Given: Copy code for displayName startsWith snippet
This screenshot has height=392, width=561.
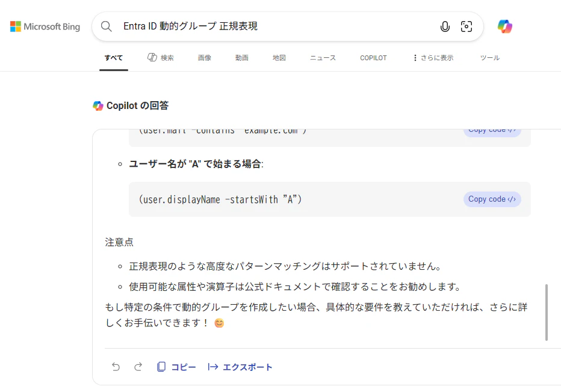Looking at the screenshot, I should click(492, 199).
